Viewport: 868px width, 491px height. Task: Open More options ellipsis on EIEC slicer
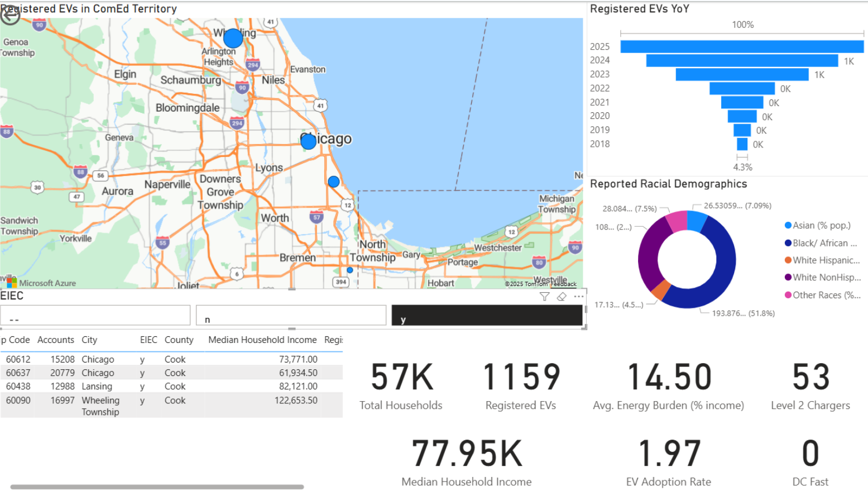click(x=579, y=297)
